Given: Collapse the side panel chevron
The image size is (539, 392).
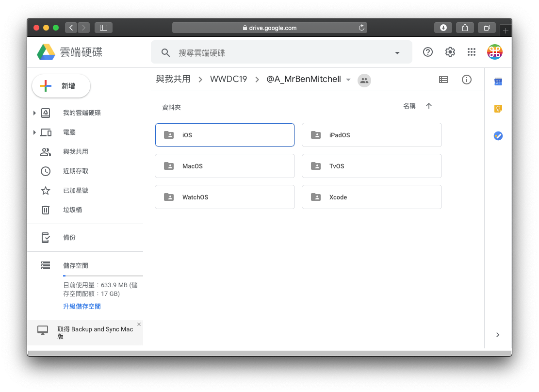Looking at the screenshot, I should coord(498,335).
